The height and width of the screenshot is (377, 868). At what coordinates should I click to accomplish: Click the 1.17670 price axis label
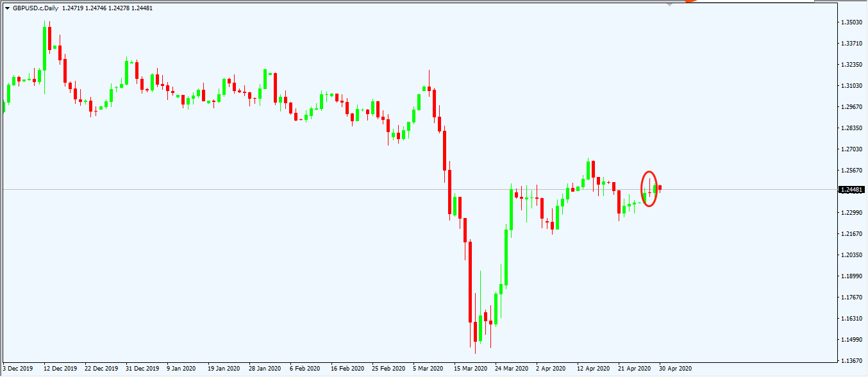coord(852,297)
